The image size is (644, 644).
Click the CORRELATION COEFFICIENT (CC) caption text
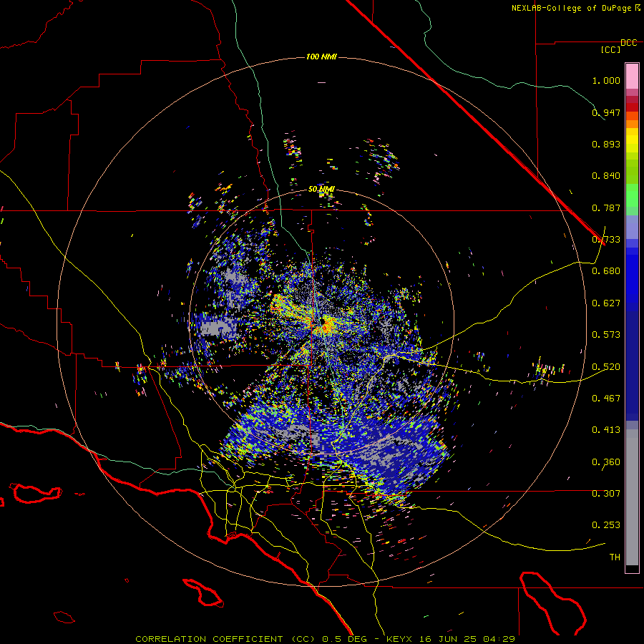pyautogui.click(x=225, y=639)
